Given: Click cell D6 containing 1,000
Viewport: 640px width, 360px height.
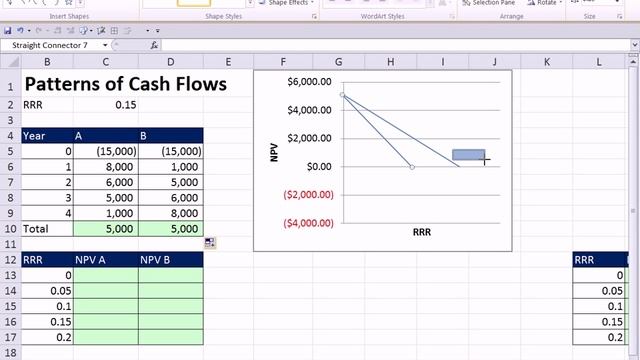Looking at the screenshot, I should pyautogui.click(x=171, y=167).
